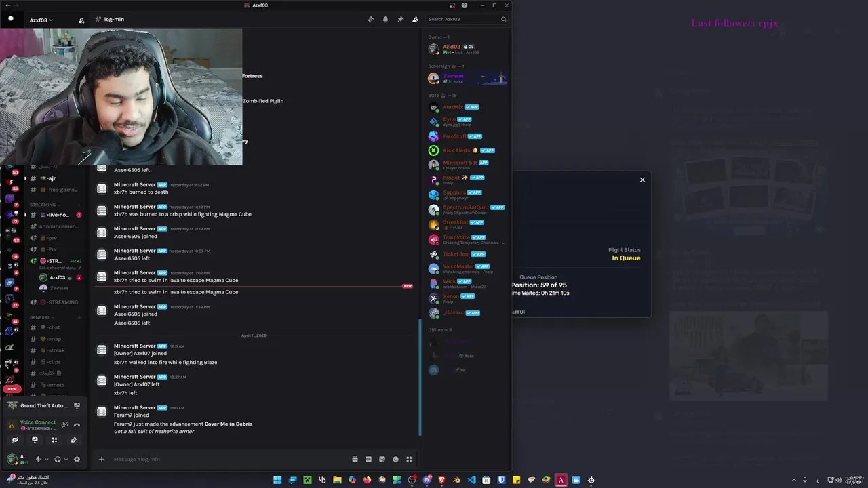The height and width of the screenshot is (488, 868).
Task: Open Windows Start button on taskbar
Action: (277, 480)
